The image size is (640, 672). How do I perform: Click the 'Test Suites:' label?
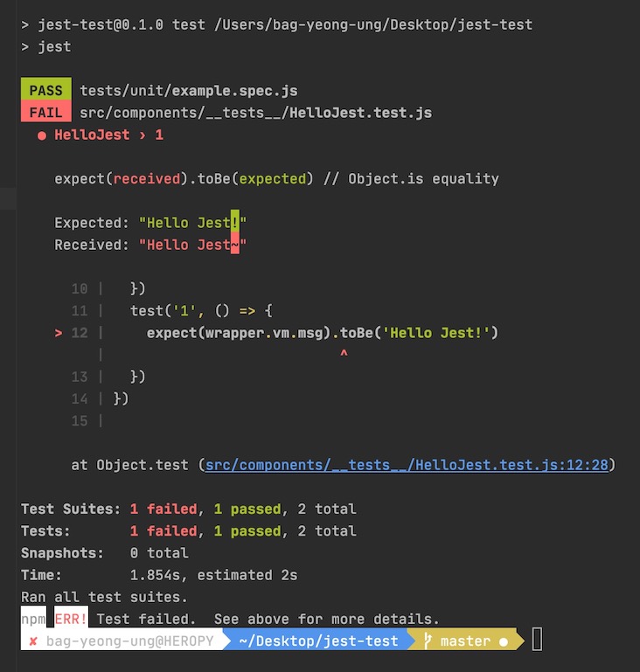point(71,509)
